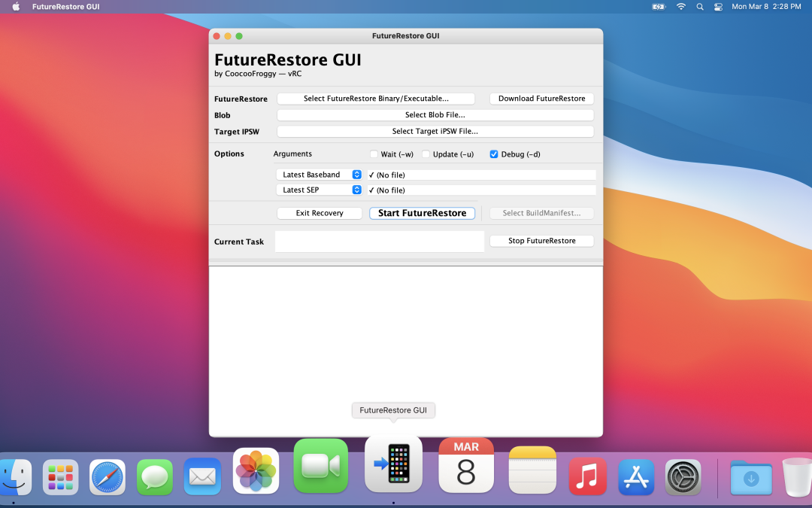Click the Current Task label
Image resolution: width=812 pixels, height=508 pixels.
tap(239, 242)
